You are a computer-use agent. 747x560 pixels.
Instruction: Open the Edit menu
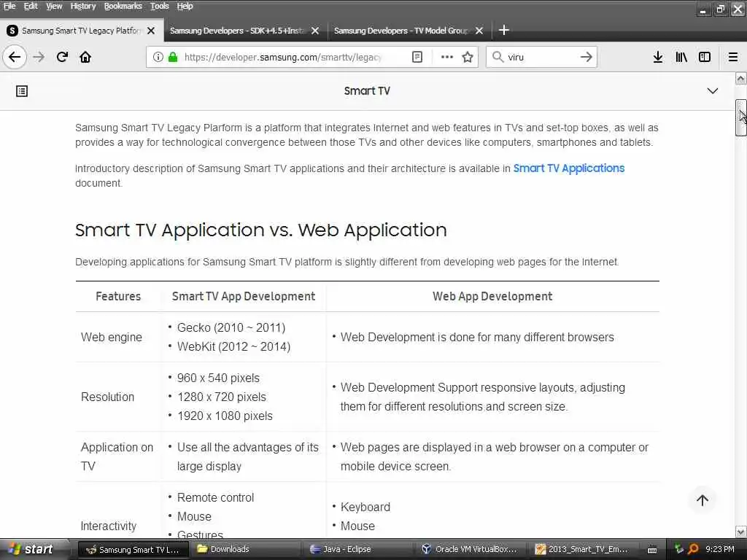(31, 6)
